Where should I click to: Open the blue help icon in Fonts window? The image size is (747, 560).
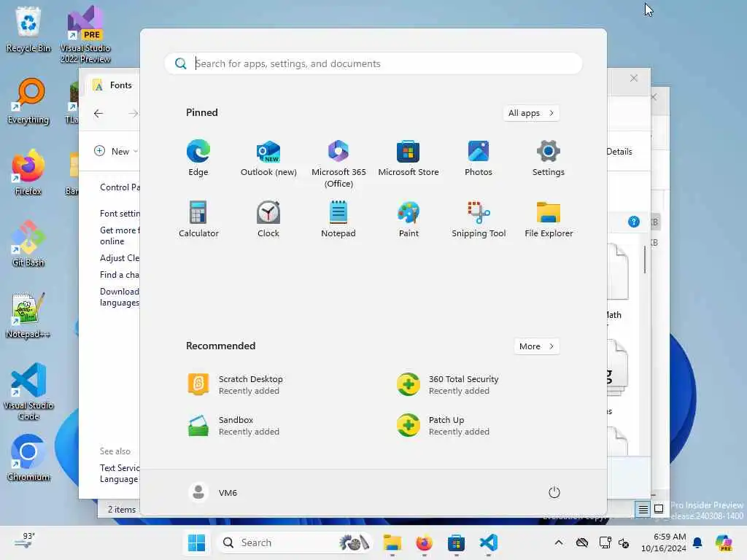[x=634, y=222]
